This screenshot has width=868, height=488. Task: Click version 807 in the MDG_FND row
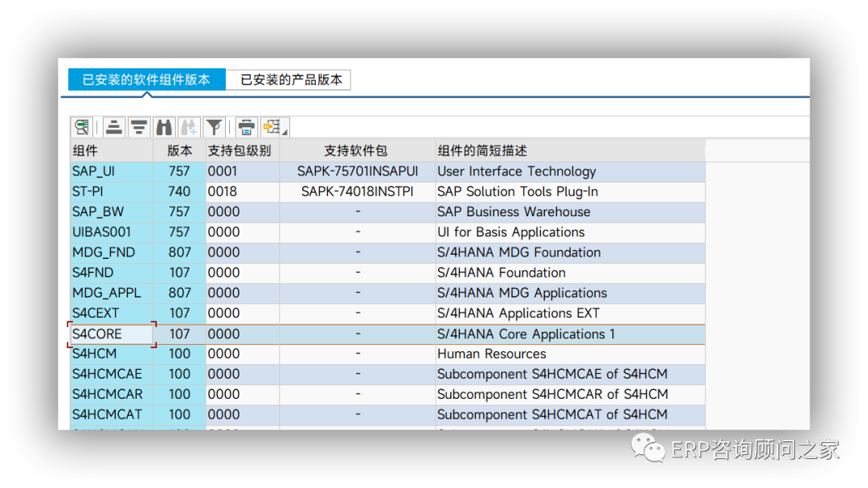tap(179, 252)
